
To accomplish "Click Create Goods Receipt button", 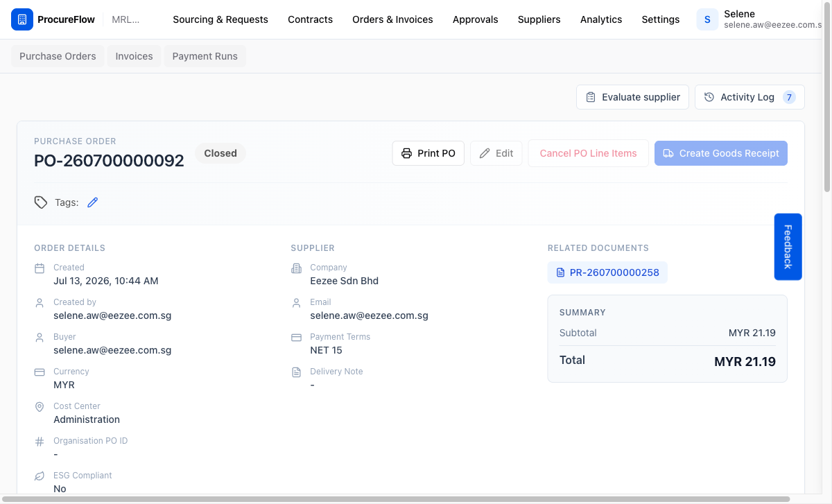I will [721, 153].
